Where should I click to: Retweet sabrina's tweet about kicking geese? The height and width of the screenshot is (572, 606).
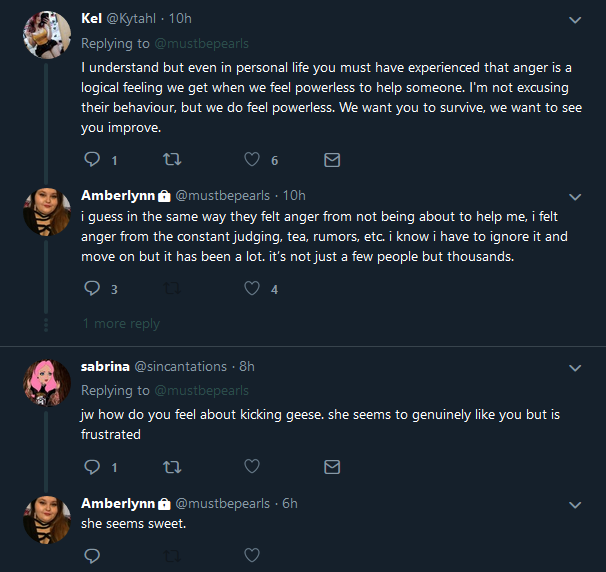[x=172, y=467]
